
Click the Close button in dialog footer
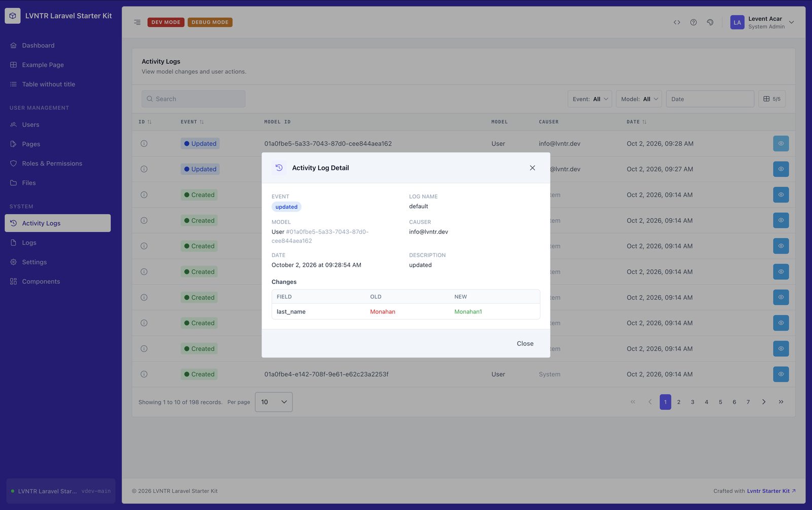tap(525, 344)
